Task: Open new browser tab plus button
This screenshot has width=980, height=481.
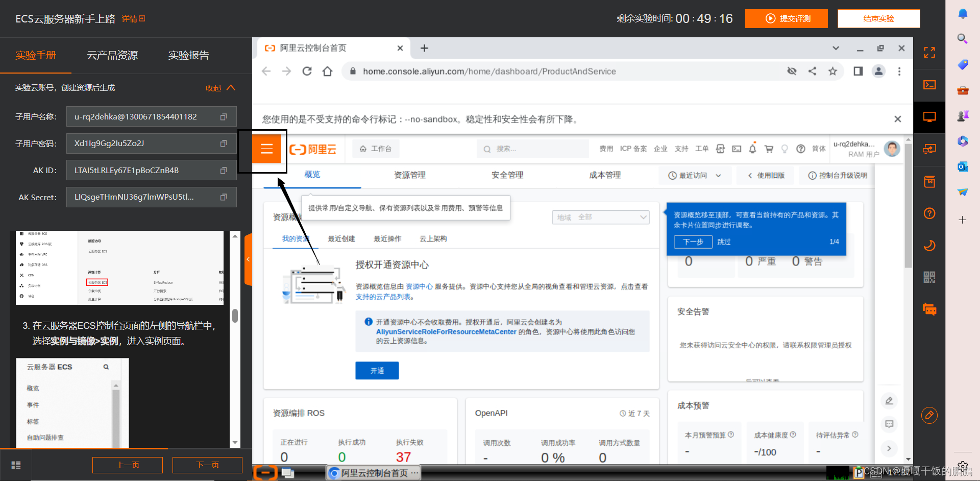Action: (424, 48)
